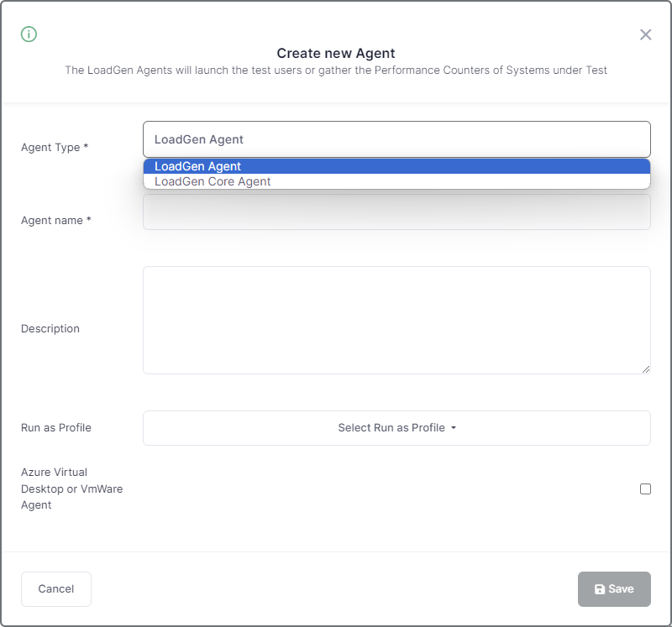Click into the Description text area
672x627 pixels.
[396, 320]
